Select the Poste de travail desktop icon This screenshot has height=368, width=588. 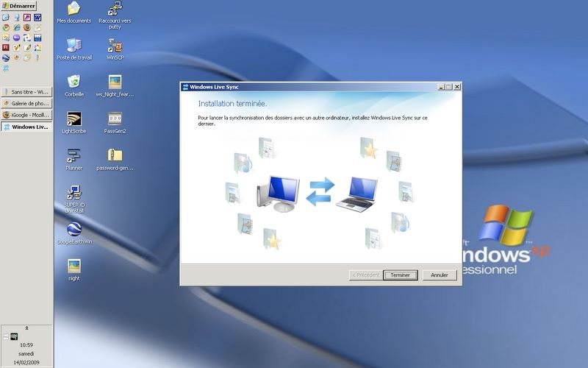(x=74, y=49)
